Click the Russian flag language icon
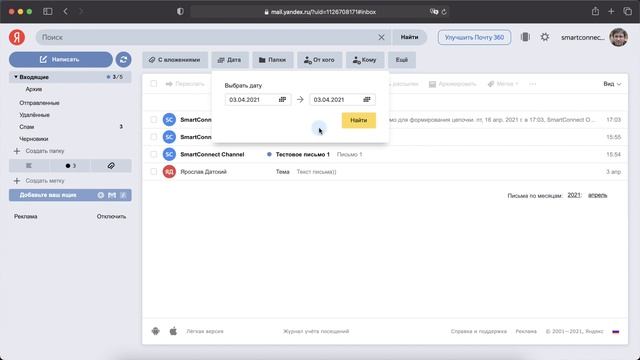This screenshot has width=640, height=360. pos(616,331)
